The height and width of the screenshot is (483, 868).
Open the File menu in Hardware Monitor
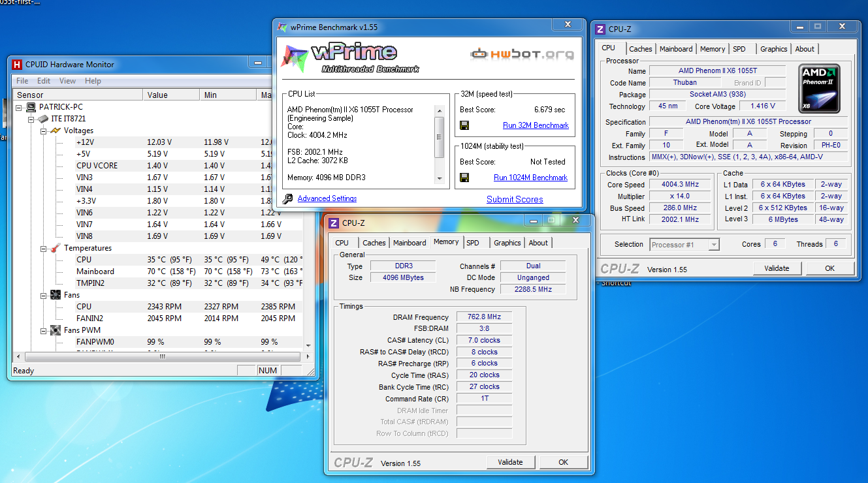point(22,81)
